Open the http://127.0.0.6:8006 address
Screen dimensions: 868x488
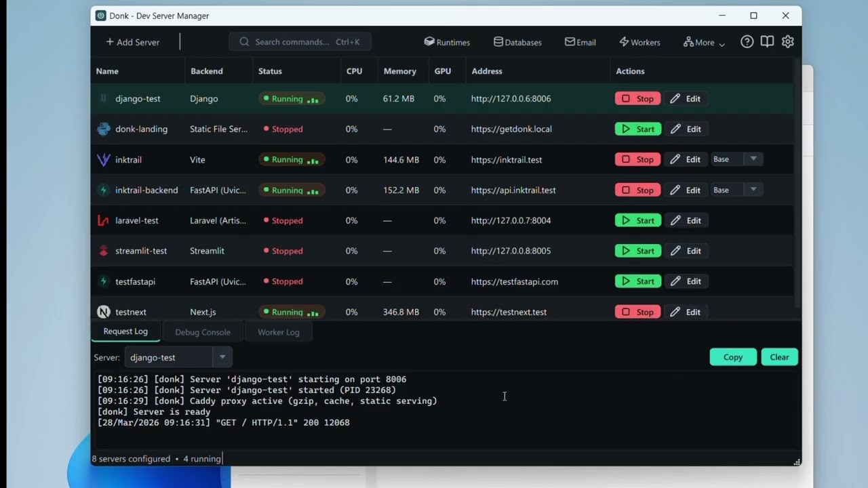[x=511, y=99]
